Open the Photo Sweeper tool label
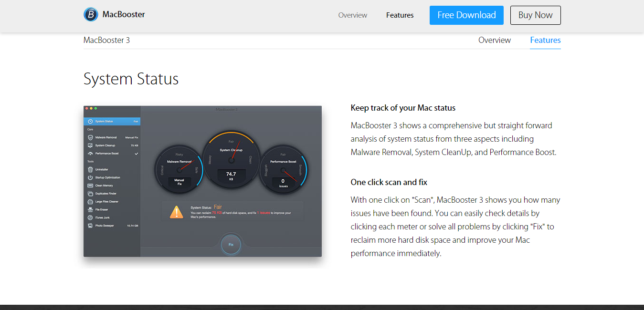 coord(105,226)
